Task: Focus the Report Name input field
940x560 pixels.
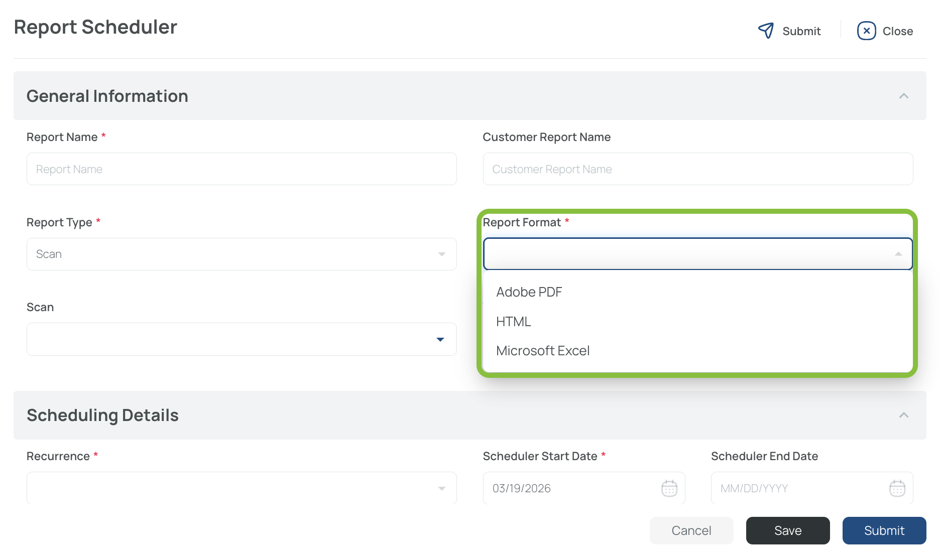Action: [x=242, y=169]
